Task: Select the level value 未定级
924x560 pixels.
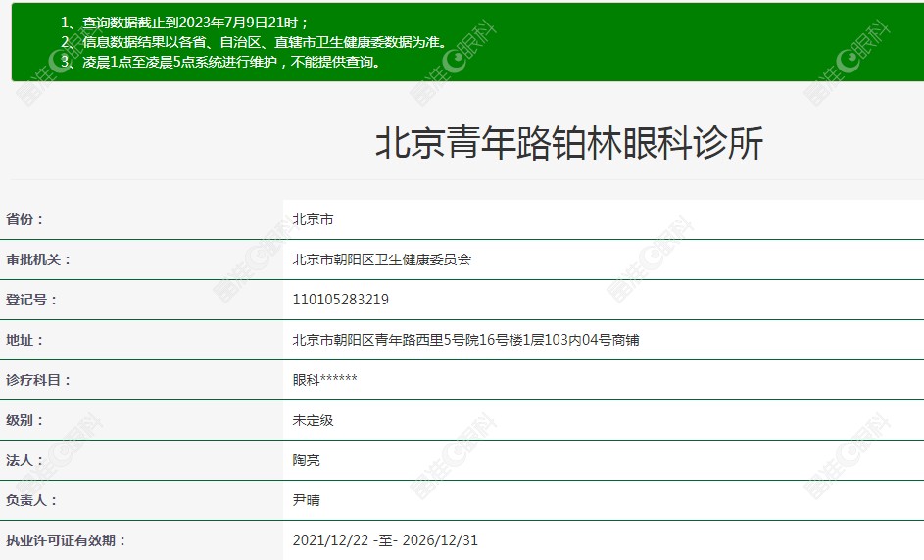Action: pyautogui.click(x=313, y=420)
